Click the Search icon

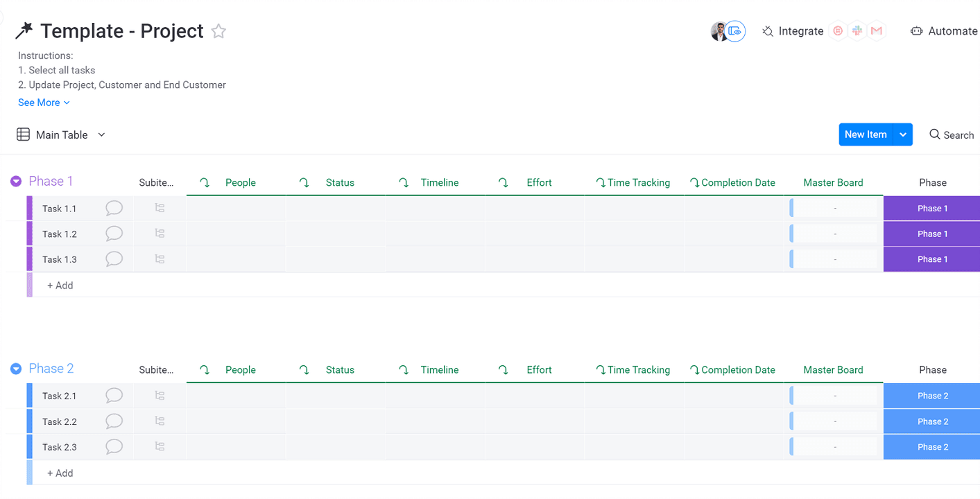point(936,134)
